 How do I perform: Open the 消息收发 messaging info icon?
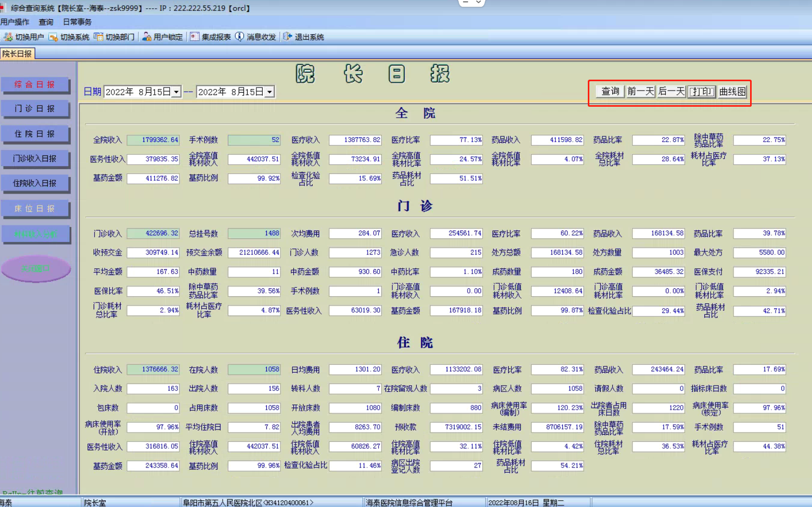[x=239, y=37]
